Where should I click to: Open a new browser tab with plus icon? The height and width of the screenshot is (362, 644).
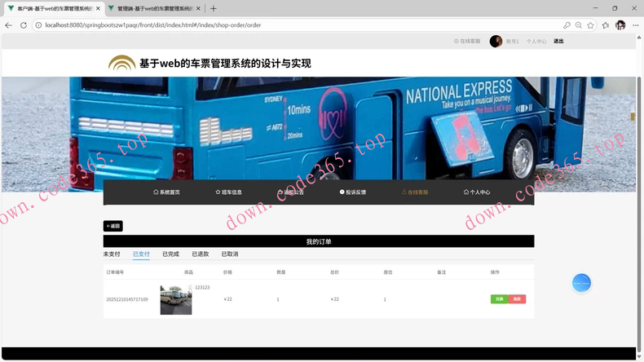[x=213, y=8]
